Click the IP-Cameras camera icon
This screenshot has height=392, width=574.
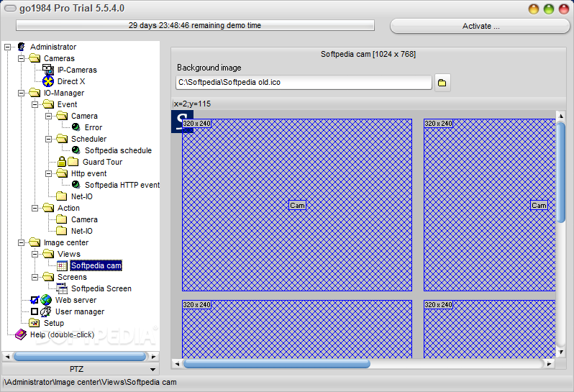[x=48, y=70]
